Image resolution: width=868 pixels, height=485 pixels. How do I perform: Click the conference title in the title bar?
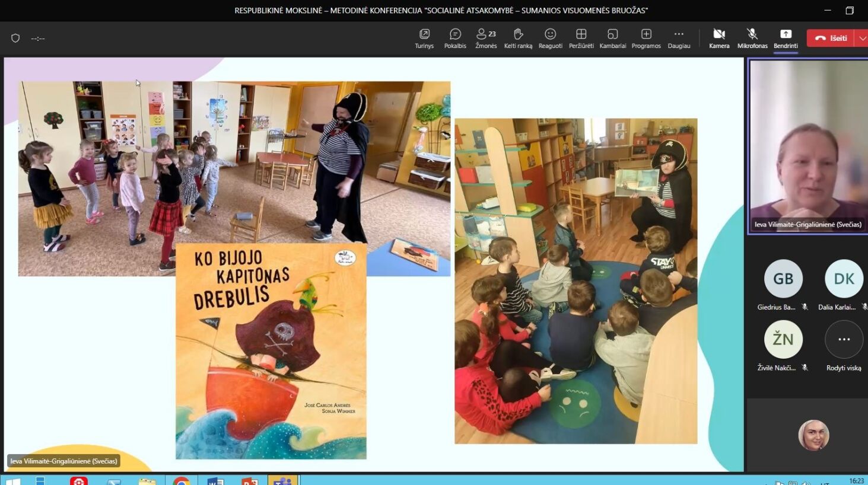coord(441,10)
